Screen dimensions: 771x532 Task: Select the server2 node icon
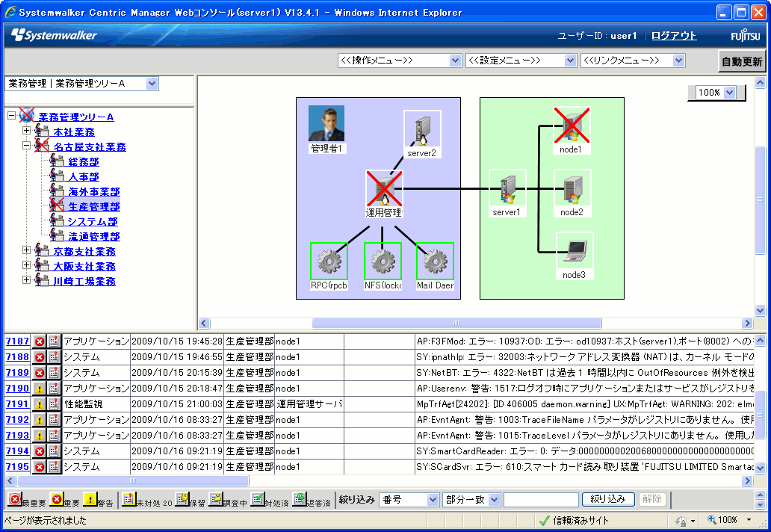pyautogui.click(x=422, y=129)
